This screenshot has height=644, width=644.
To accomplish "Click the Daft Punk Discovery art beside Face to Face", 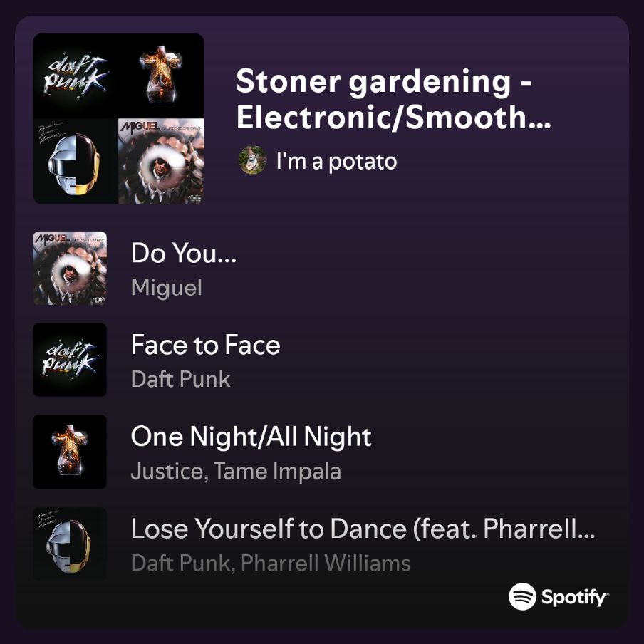I will (x=70, y=360).
